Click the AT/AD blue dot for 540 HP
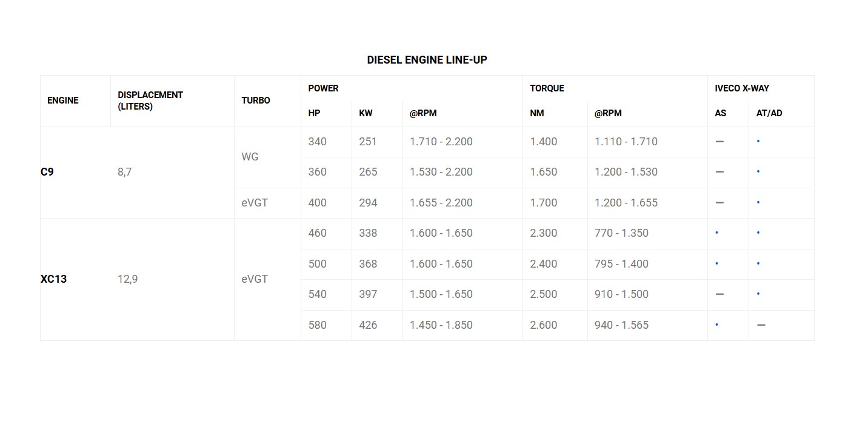This screenshot has height=422, width=868. [758, 294]
